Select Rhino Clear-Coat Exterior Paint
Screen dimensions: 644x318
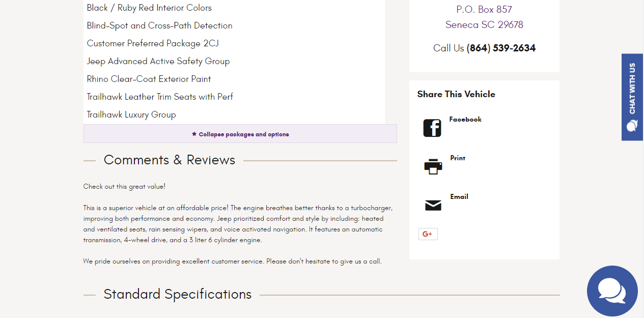coord(149,79)
